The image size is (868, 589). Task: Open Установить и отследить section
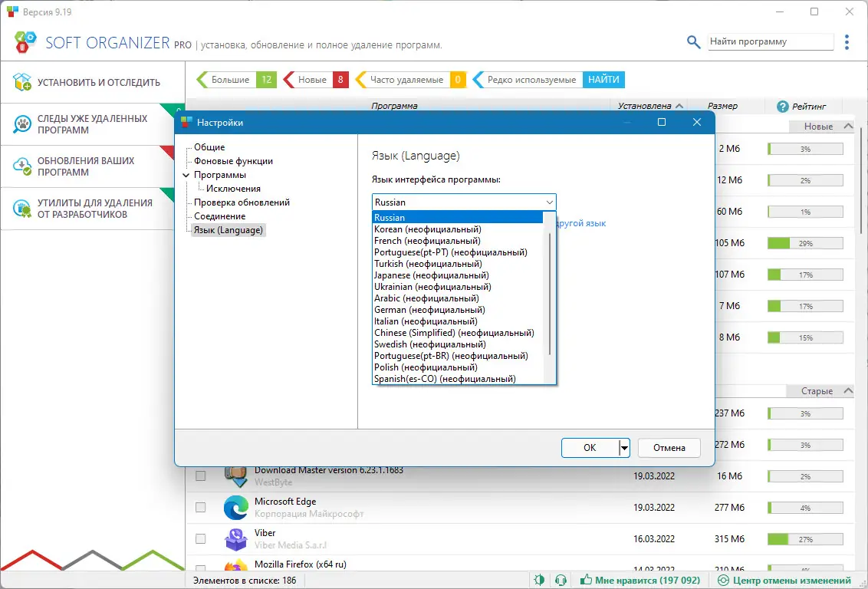pos(93,83)
